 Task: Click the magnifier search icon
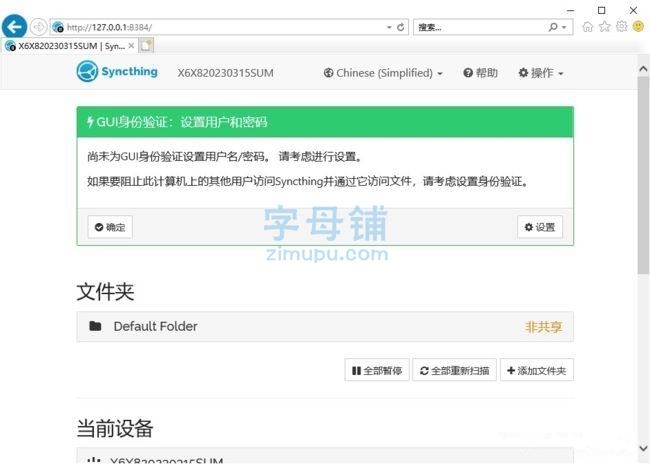(553, 27)
